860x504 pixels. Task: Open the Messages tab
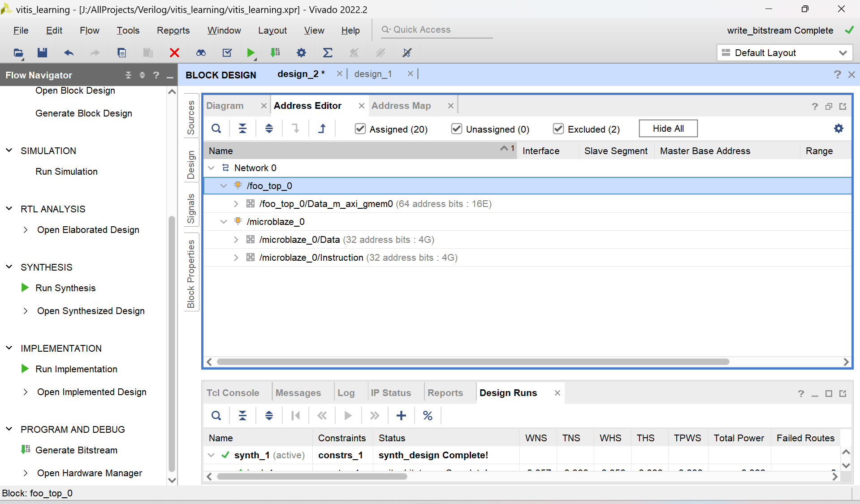tap(298, 393)
